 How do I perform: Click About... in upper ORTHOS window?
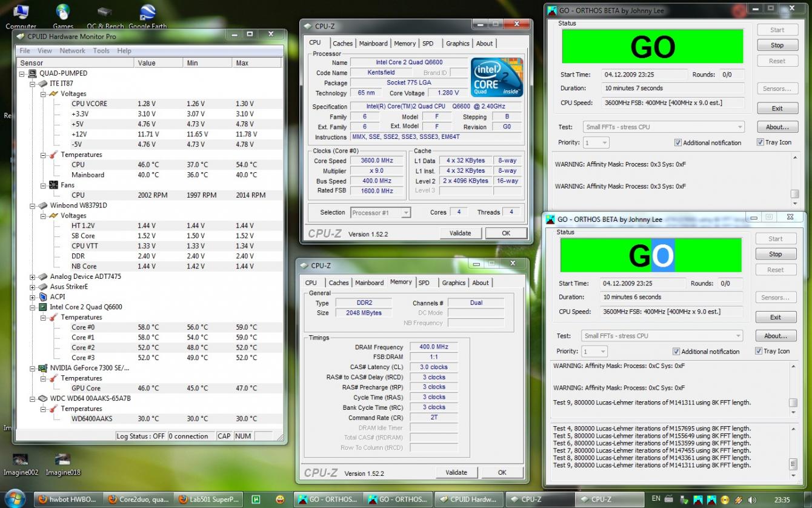click(x=777, y=127)
